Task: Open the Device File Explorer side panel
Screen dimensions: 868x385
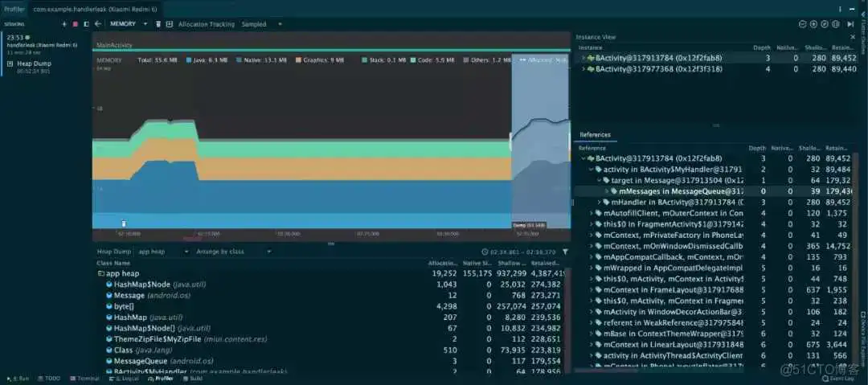Action: pos(863,338)
